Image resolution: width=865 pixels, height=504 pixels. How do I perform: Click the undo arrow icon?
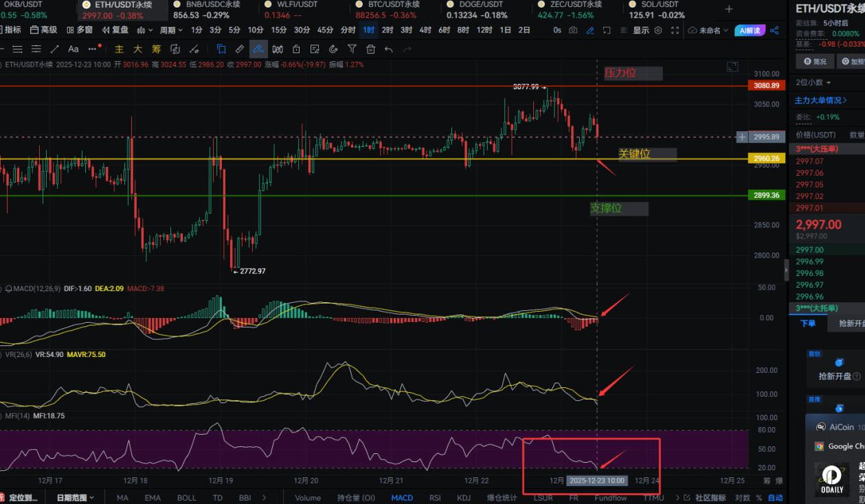coord(389,49)
